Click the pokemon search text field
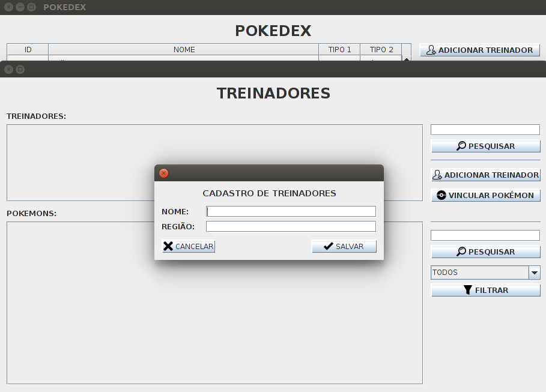 coord(485,235)
